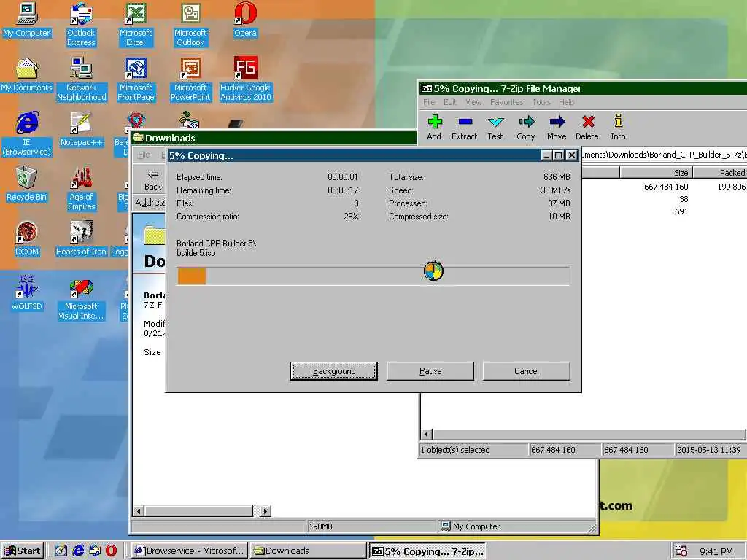The height and width of the screenshot is (560, 747).
Task: Select the Google Antivirus 2010 desktop icon
Action: pos(245,79)
